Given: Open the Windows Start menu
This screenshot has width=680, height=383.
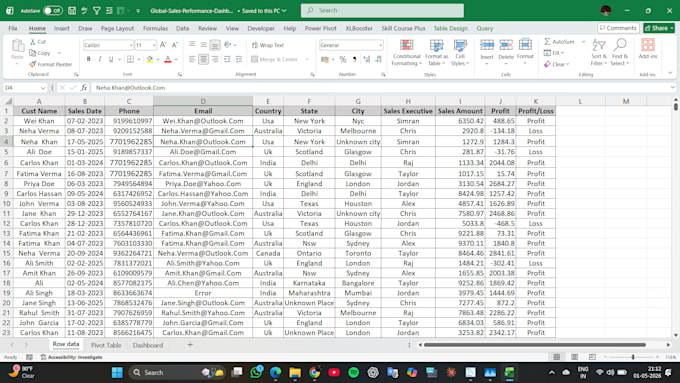Looking at the screenshot, I should 117,373.
